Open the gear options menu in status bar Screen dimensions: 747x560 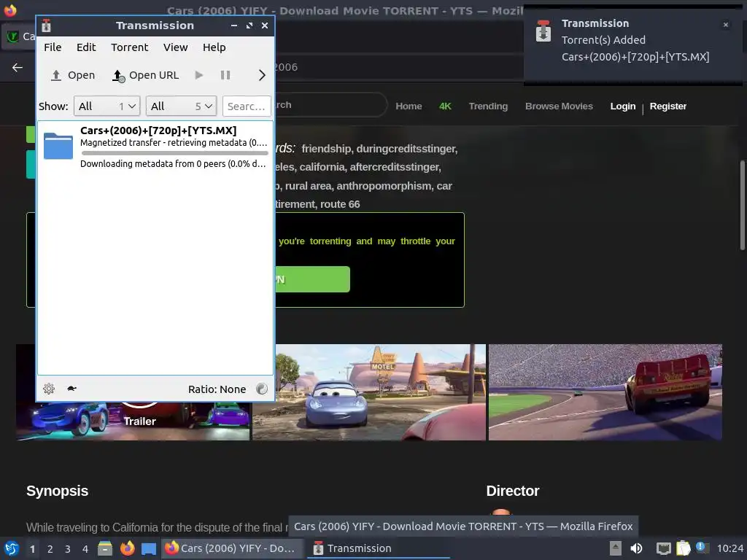click(49, 389)
